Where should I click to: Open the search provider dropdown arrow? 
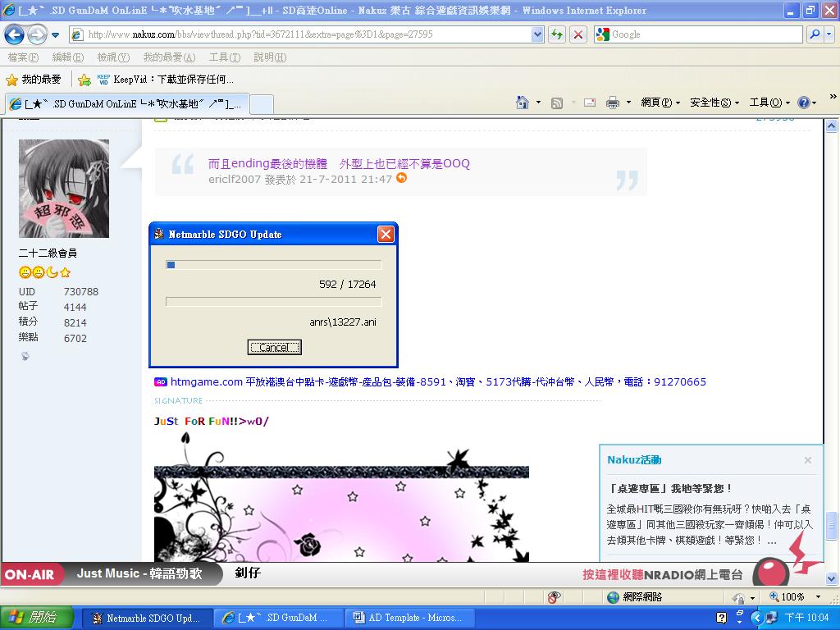(x=829, y=34)
